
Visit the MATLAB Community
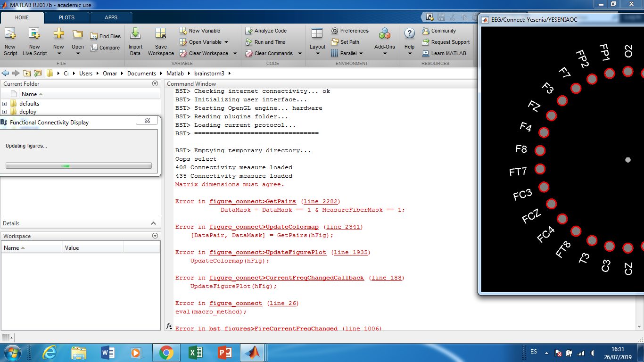coord(439,31)
